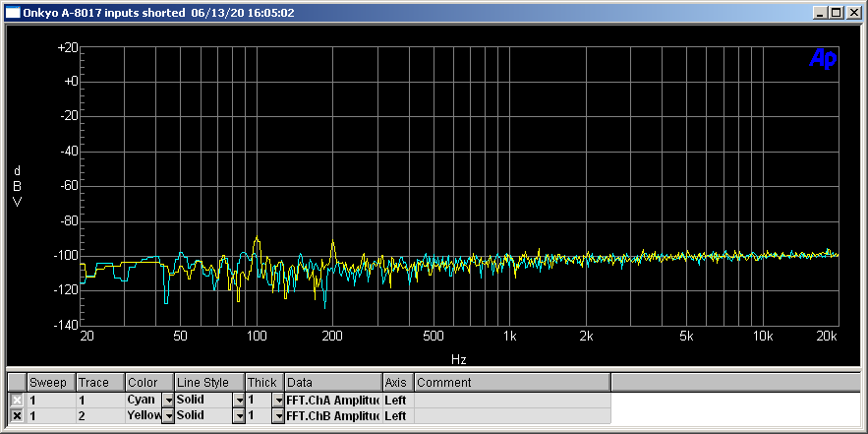868x434 pixels.
Task: Maximize the graph window
Action: pos(836,13)
